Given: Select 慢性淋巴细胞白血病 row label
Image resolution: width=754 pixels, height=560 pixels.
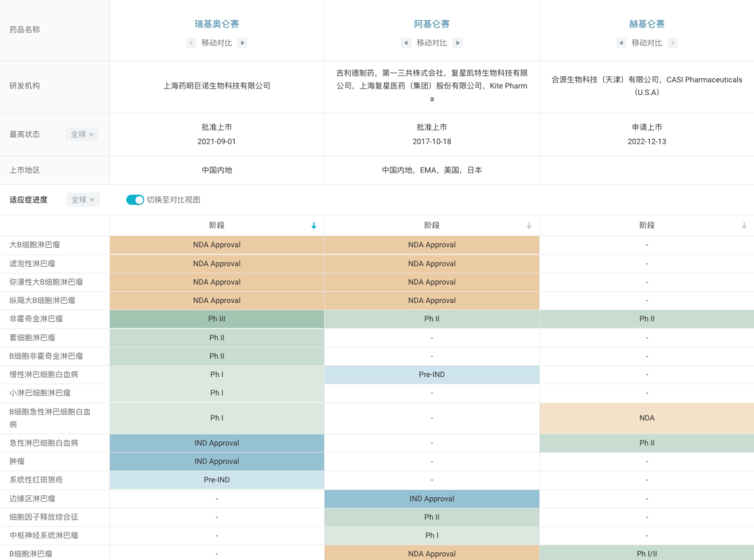Looking at the screenshot, I should (x=44, y=374).
